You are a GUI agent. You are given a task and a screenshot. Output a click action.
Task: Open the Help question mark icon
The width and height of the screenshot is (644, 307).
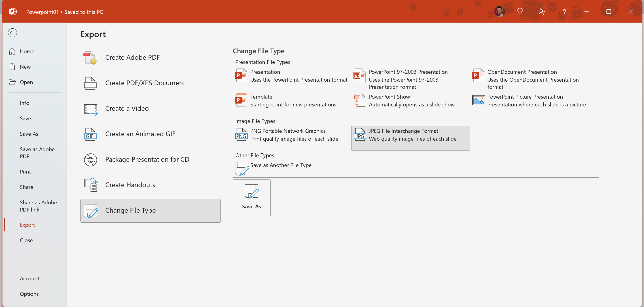click(x=564, y=11)
